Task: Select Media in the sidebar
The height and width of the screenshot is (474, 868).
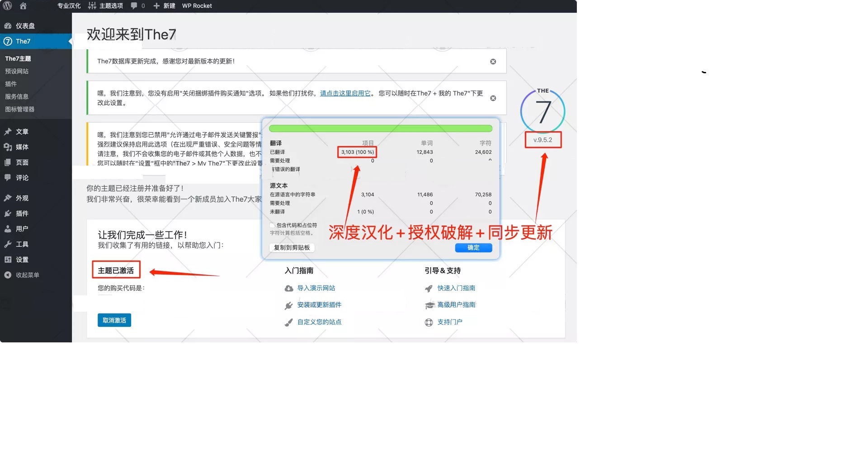Action: pyautogui.click(x=22, y=147)
